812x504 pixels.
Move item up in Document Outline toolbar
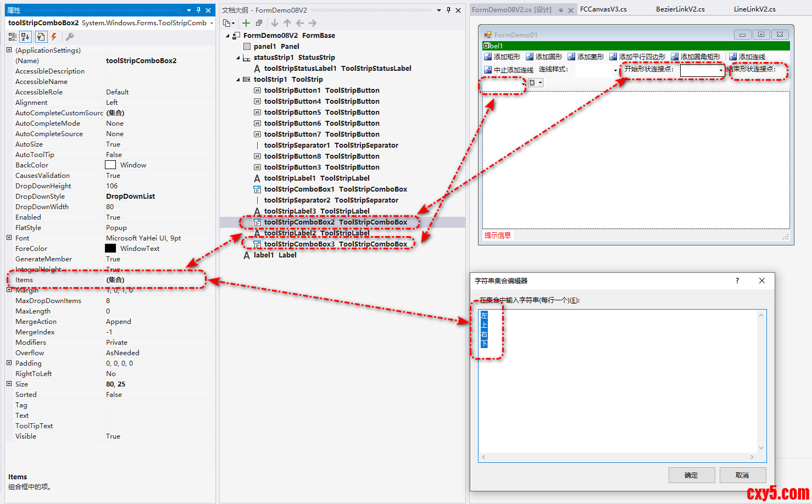[x=287, y=23]
